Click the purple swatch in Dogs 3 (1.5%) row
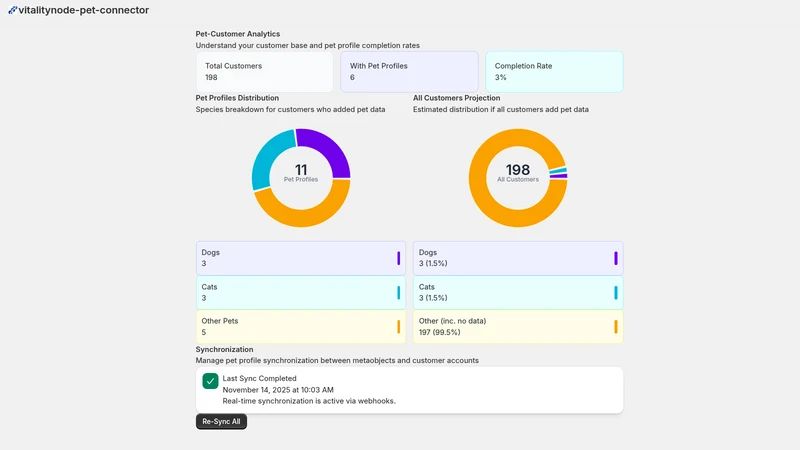 (616, 258)
